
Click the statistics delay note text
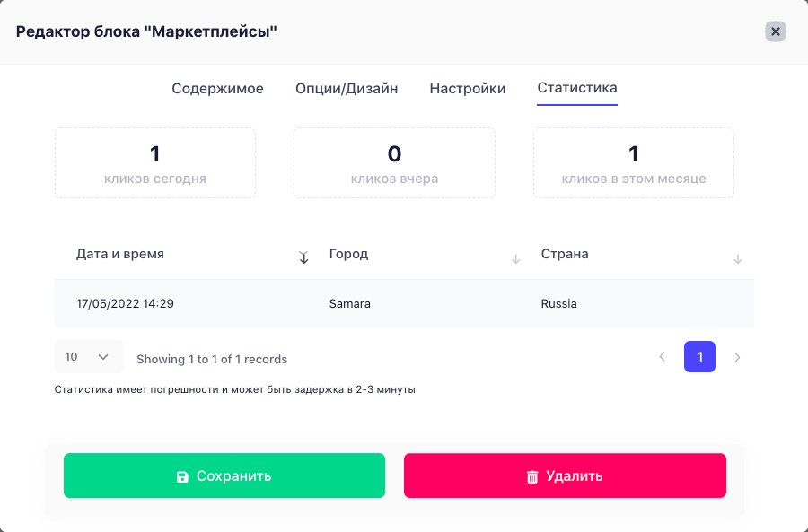point(235,389)
